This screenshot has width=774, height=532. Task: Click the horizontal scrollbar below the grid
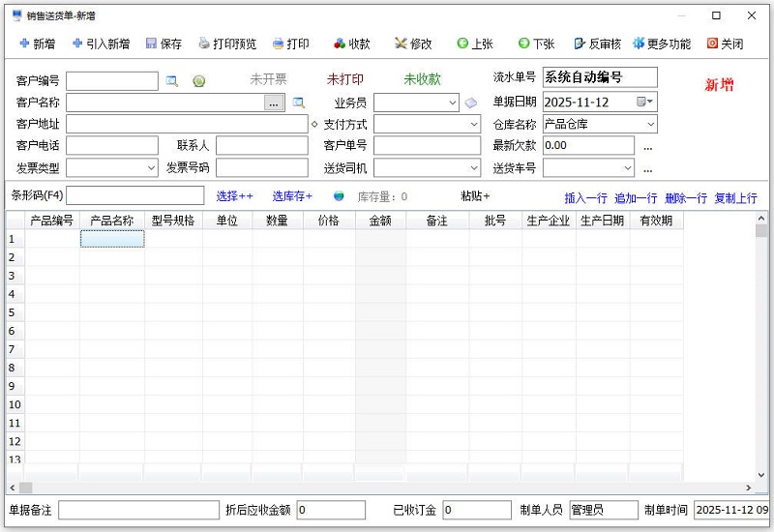387,488
